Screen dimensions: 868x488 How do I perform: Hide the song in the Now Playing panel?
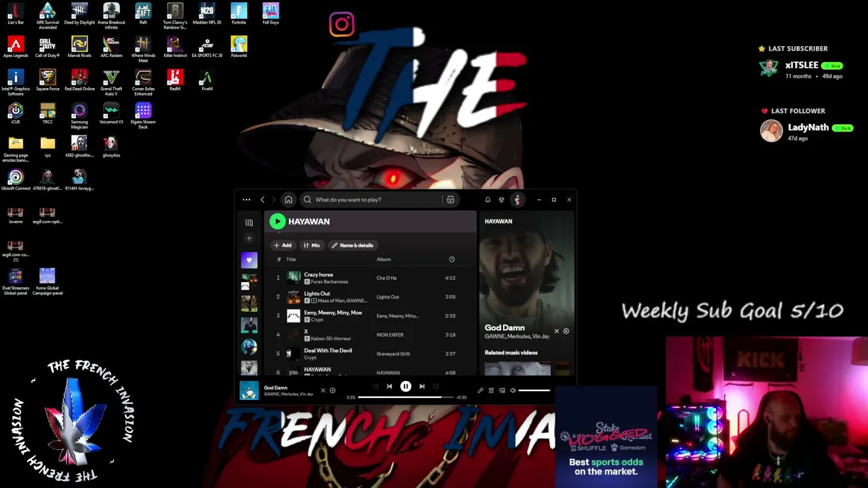pos(557,331)
